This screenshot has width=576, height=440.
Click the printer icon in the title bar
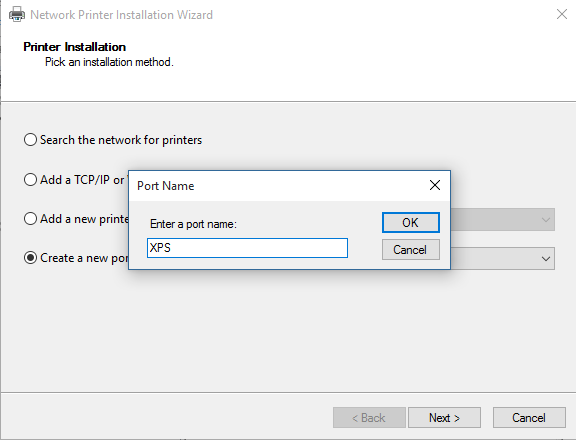point(17,15)
